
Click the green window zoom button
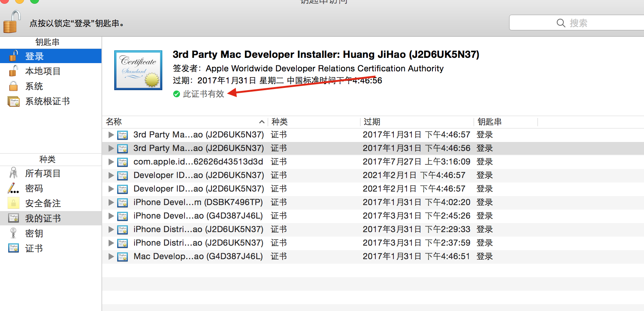pyautogui.click(x=35, y=0)
